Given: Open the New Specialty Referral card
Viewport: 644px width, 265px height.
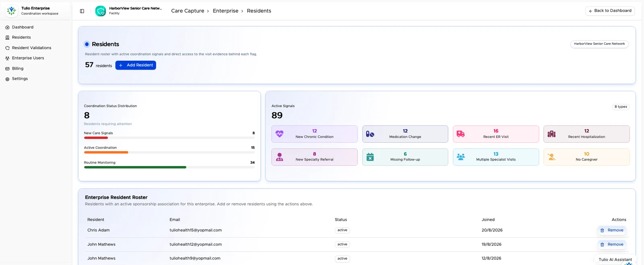Looking at the screenshot, I should point(314,157).
